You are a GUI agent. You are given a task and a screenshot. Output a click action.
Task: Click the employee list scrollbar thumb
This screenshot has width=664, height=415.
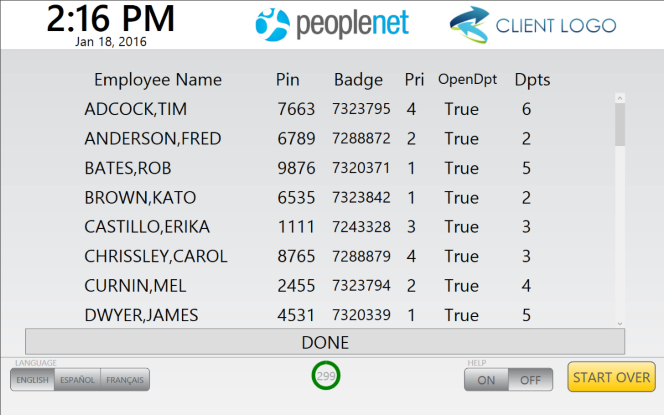click(x=620, y=124)
